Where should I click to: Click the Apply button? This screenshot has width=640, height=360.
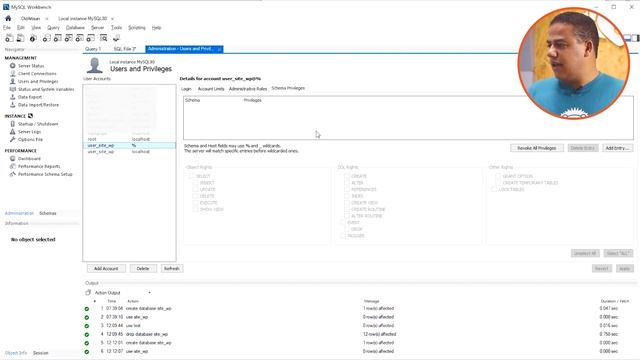624,269
